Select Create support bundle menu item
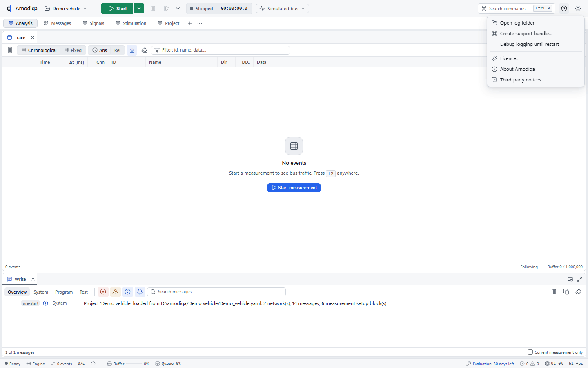Image resolution: width=588 pixels, height=368 pixels. (536, 34)
